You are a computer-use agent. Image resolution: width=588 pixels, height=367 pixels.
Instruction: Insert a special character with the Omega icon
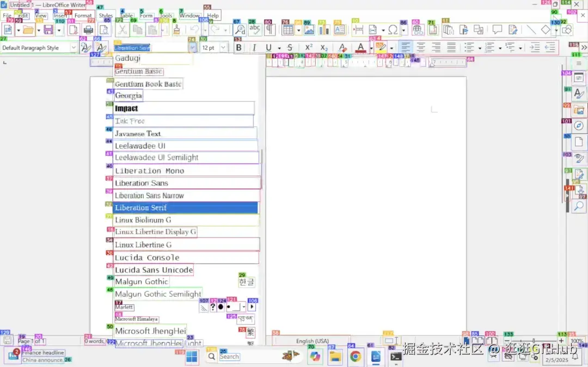pos(393,29)
